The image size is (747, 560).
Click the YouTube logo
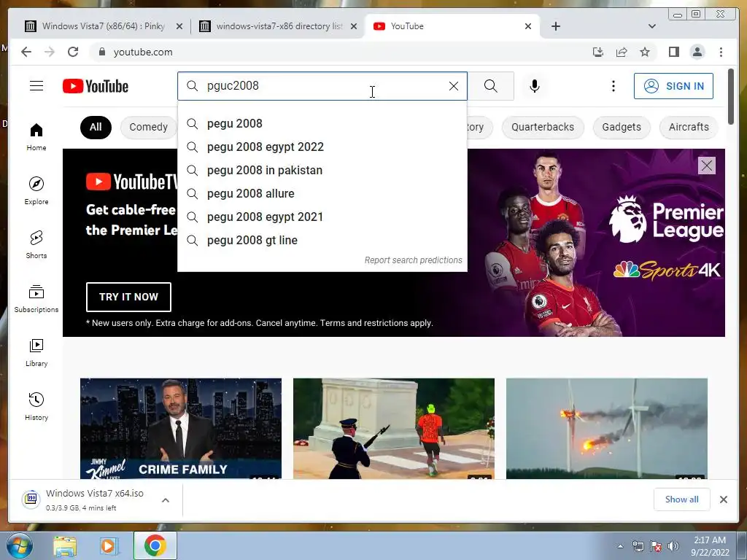[x=96, y=86]
